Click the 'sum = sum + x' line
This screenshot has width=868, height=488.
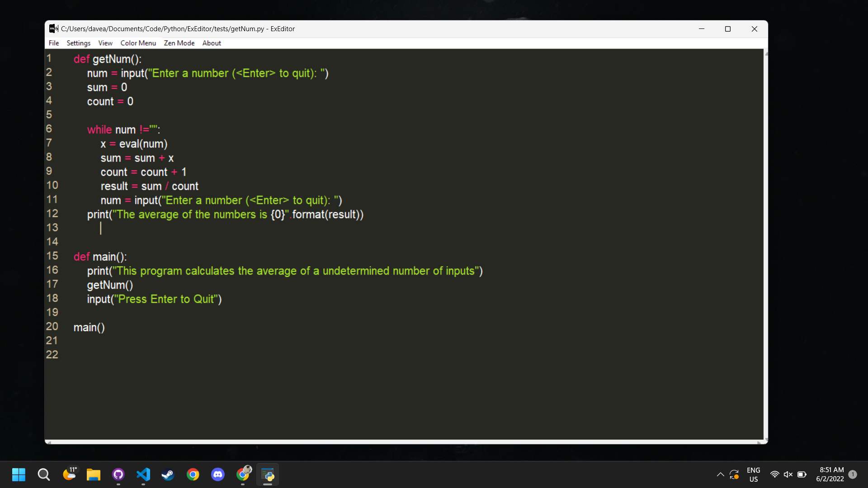(x=137, y=158)
